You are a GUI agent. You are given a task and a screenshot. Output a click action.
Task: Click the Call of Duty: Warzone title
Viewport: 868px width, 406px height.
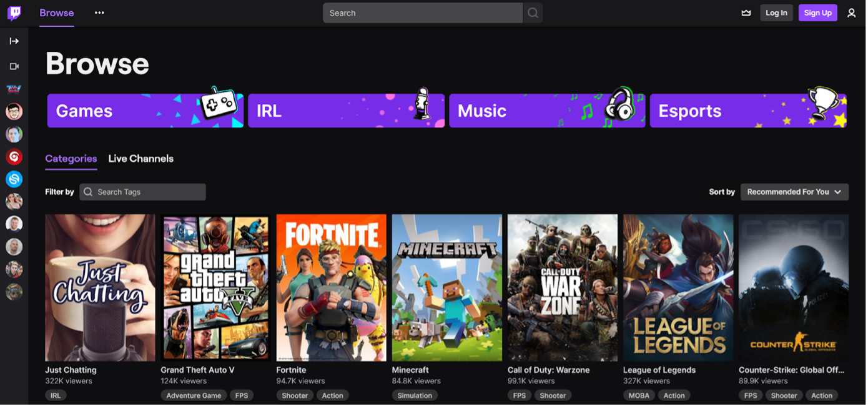tap(549, 370)
